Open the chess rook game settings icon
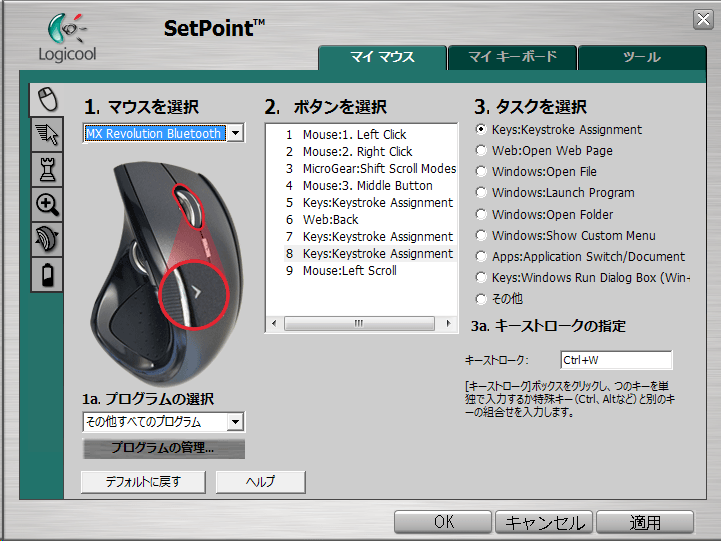The image size is (721, 541). pyautogui.click(x=47, y=169)
